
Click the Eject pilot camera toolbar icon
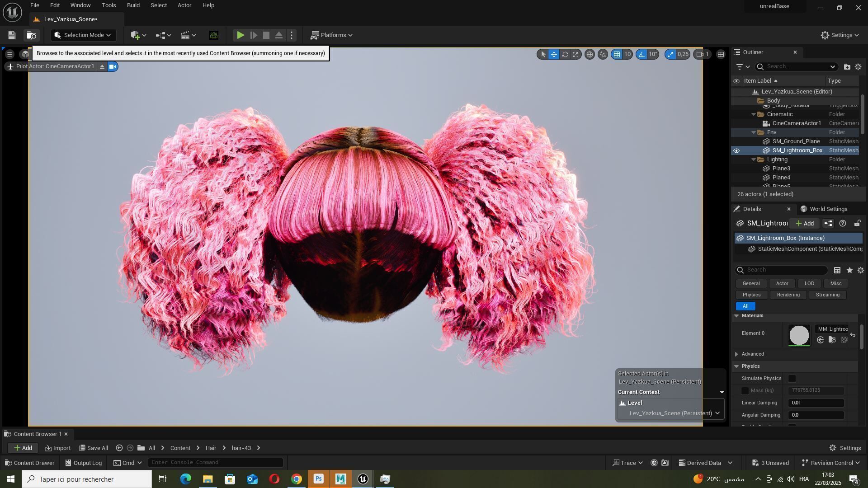pos(279,35)
